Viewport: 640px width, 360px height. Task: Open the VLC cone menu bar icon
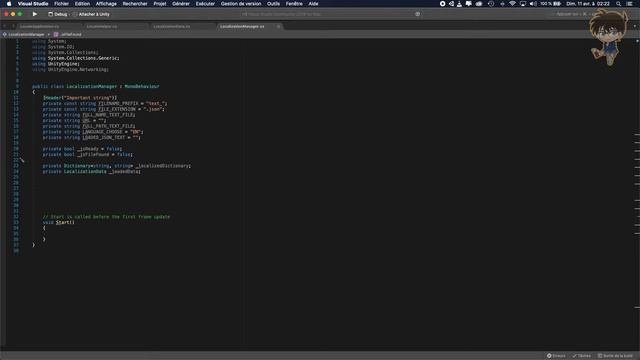pos(460,4)
